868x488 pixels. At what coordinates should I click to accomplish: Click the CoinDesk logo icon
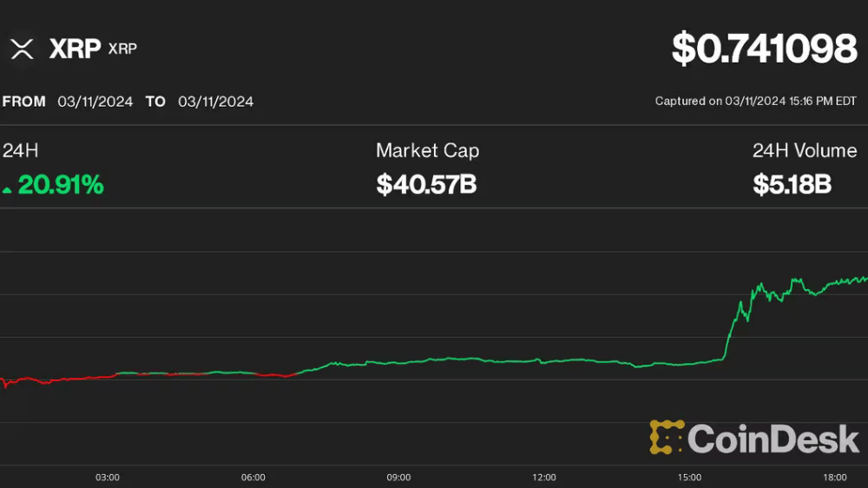pyautogui.click(x=667, y=437)
